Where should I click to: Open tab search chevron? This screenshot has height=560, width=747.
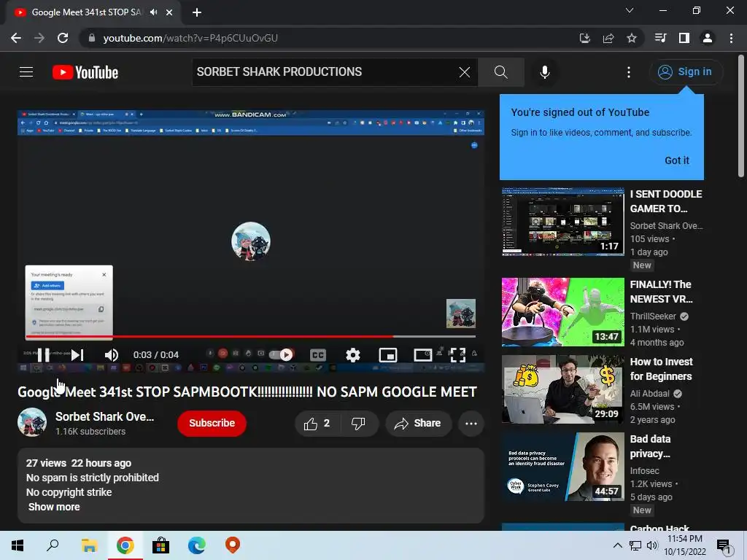pyautogui.click(x=630, y=10)
